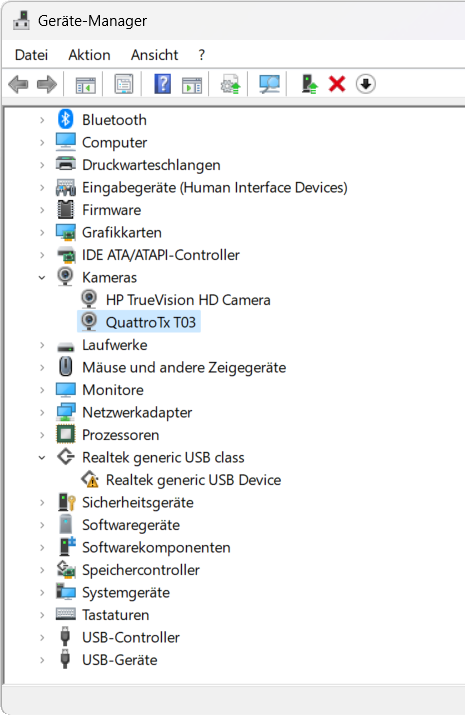Click the black down-arrow disable device icon

coord(366,84)
